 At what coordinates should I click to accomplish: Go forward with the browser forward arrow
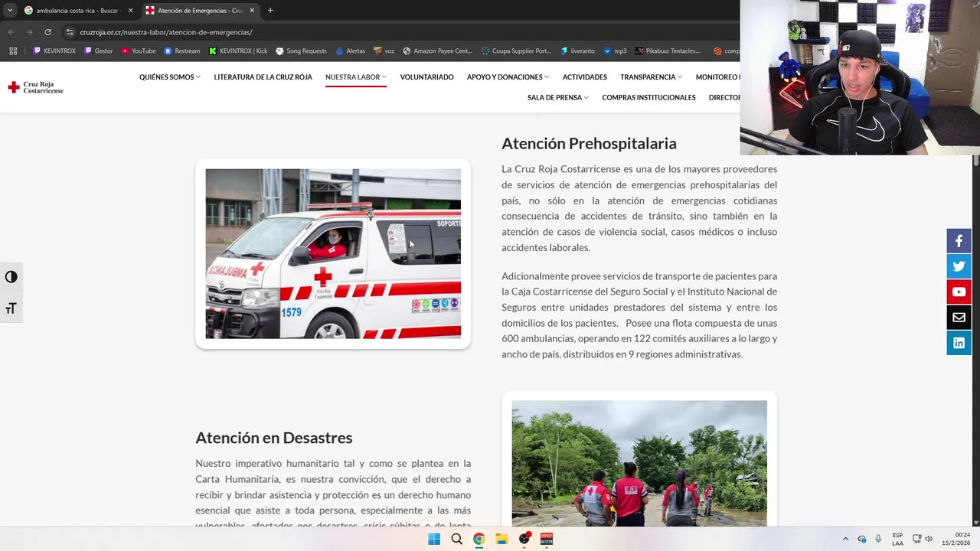tap(29, 32)
